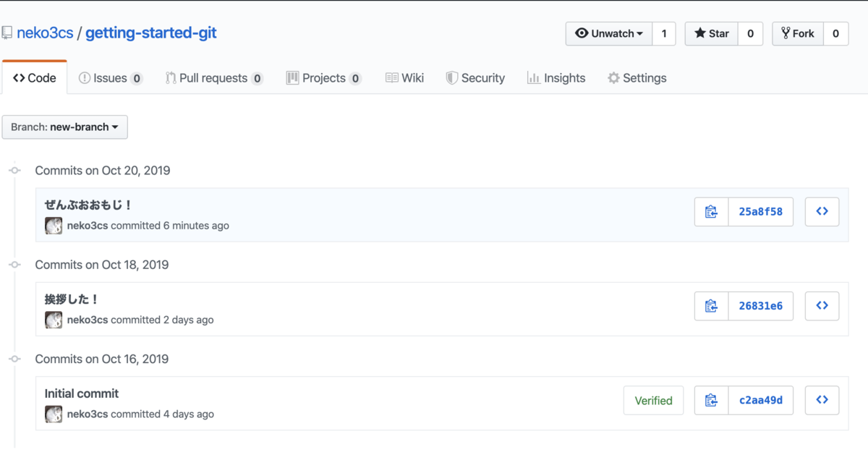The width and height of the screenshot is (868, 460).
Task: Open the Projects tab
Action: click(x=323, y=77)
